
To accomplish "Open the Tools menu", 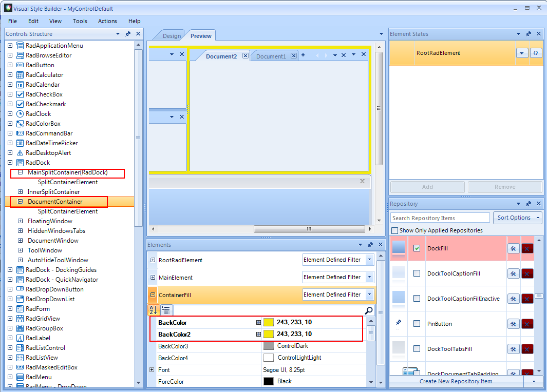I will (80, 21).
